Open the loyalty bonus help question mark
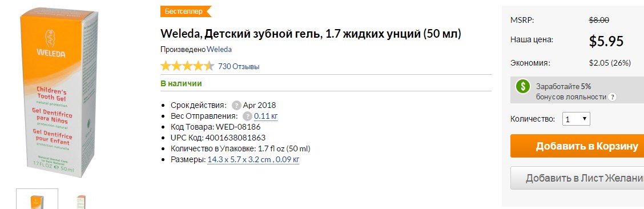Viewport: 644px width, 209px height. tap(612, 97)
